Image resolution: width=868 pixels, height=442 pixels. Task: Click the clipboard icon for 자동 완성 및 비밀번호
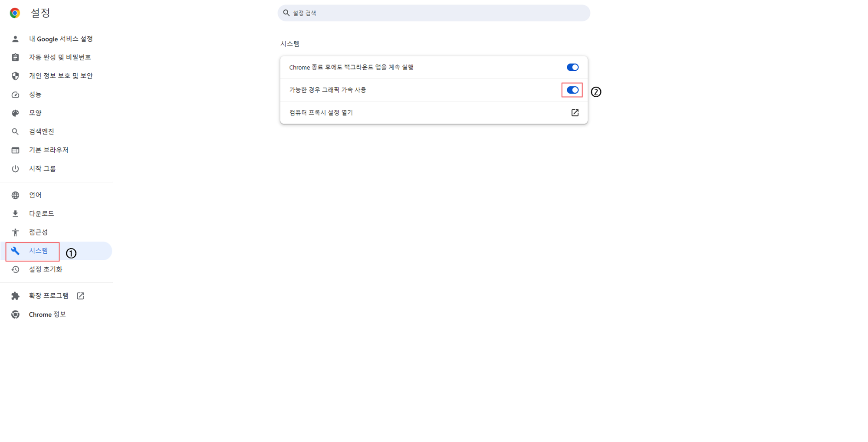coord(15,57)
